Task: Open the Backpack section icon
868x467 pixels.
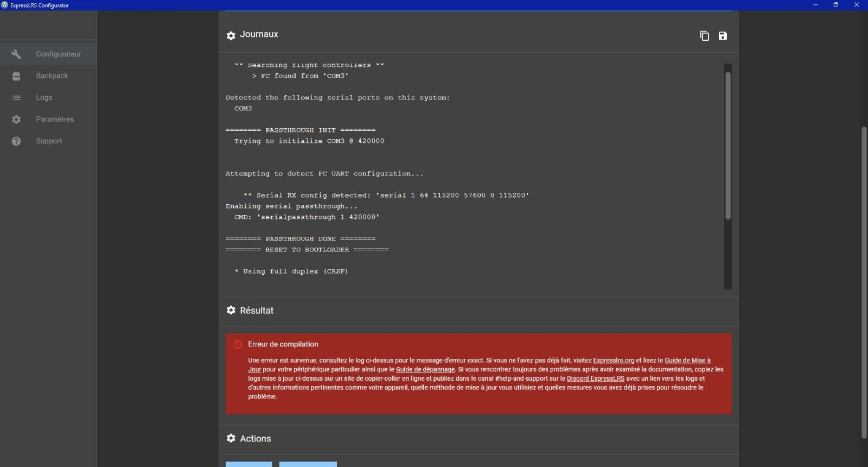Action: tap(16, 76)
